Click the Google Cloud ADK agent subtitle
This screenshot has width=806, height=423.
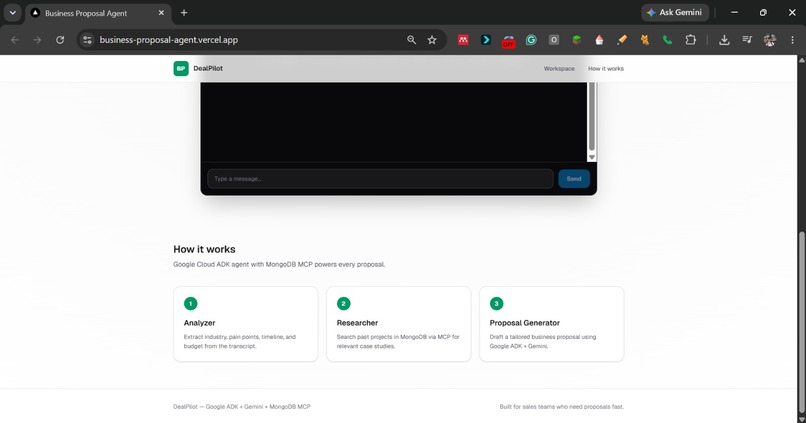coord(279,264)
